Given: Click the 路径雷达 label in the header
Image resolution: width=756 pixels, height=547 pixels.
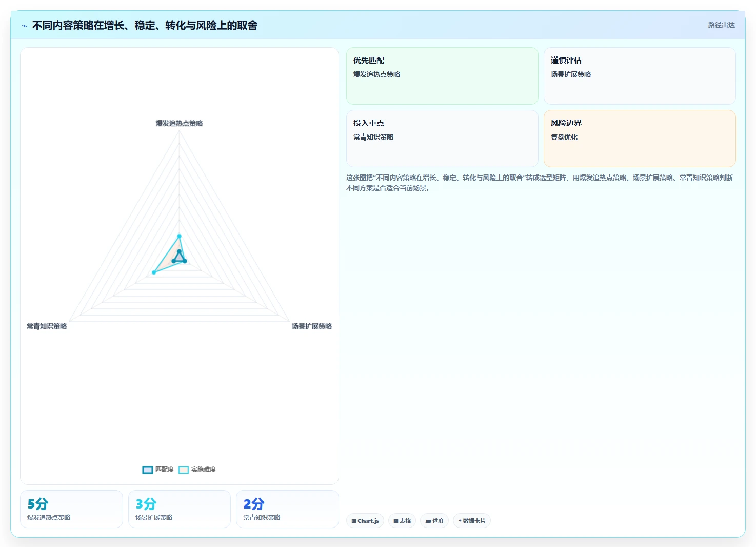Looking at the screenshot, I should [721, 25].
